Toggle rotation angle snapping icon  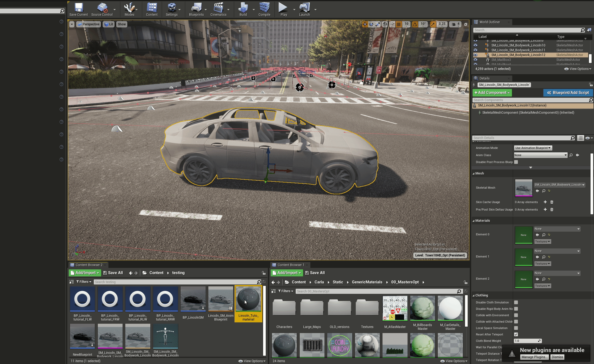coord(415,24)
